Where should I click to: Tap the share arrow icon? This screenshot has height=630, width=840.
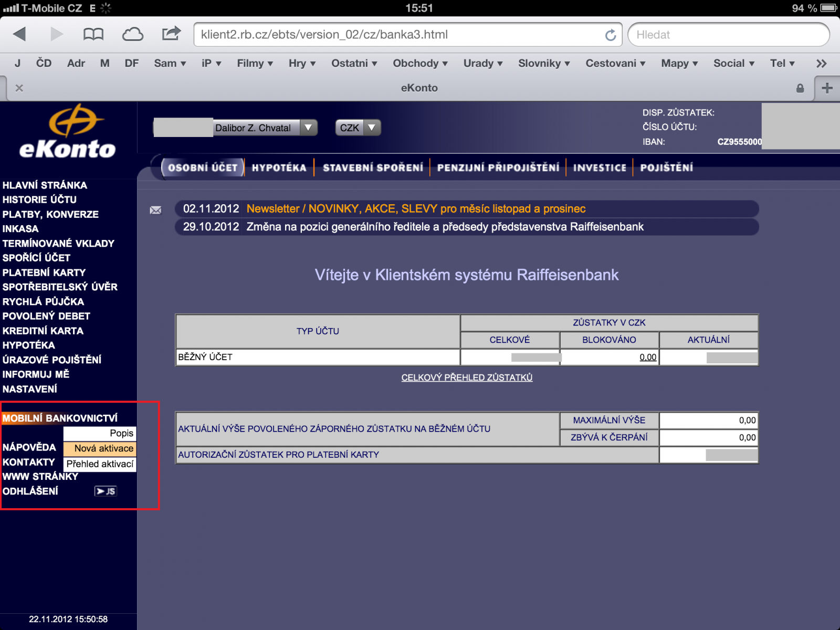point(171,34)
